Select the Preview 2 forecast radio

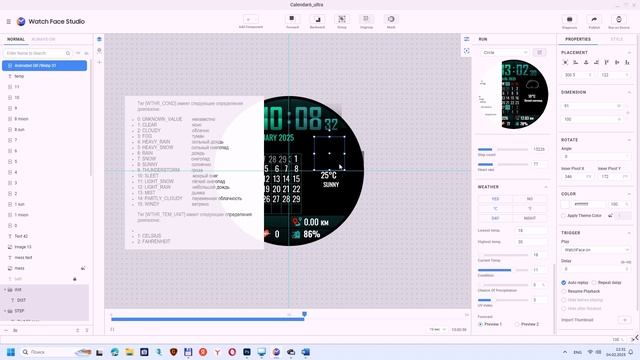tap(517, 324)
